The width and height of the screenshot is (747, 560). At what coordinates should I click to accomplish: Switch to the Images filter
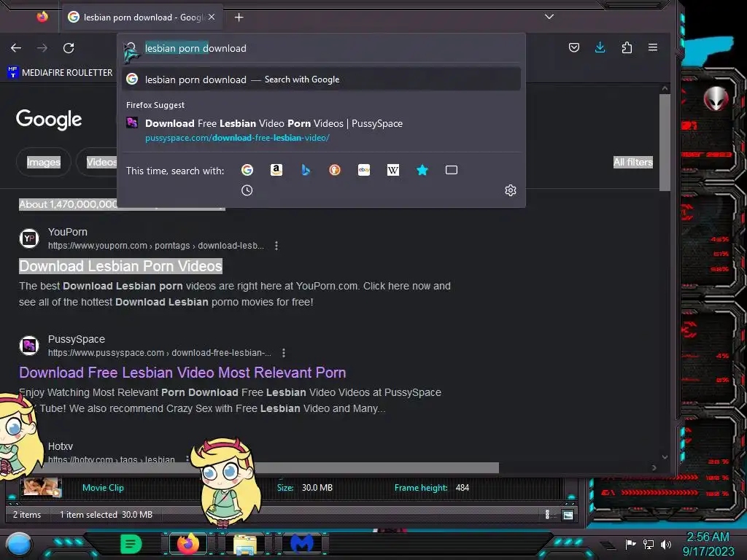coord(43,162)
